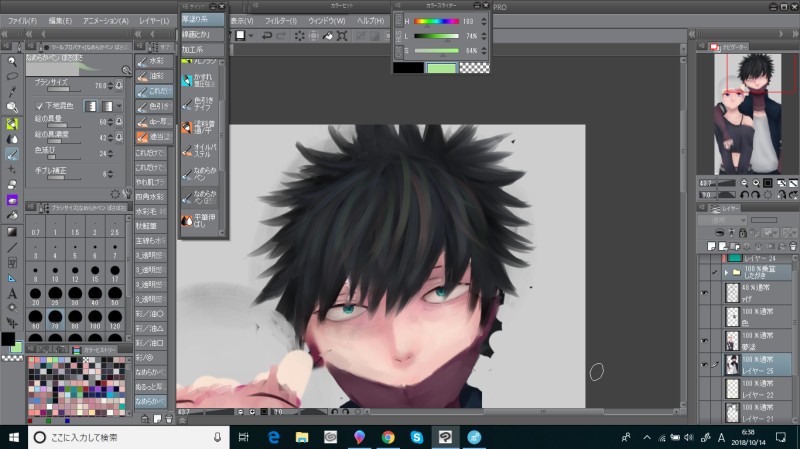Adjust 絵の具濃度 value stepper arrows
This screenshot has width=800, height=449.
[110, 137]
